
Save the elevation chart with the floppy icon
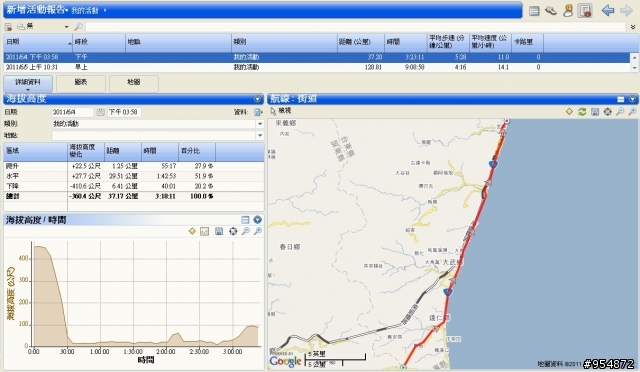tap(219, 232)
